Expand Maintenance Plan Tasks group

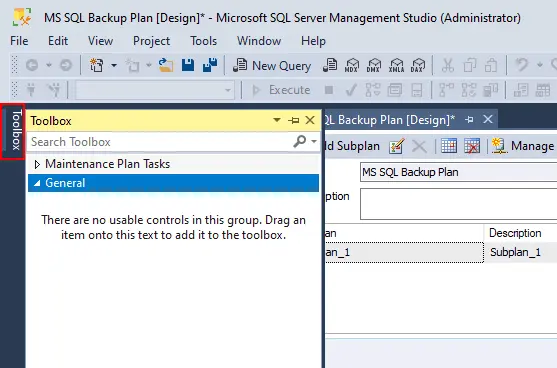tap(37, 164)
